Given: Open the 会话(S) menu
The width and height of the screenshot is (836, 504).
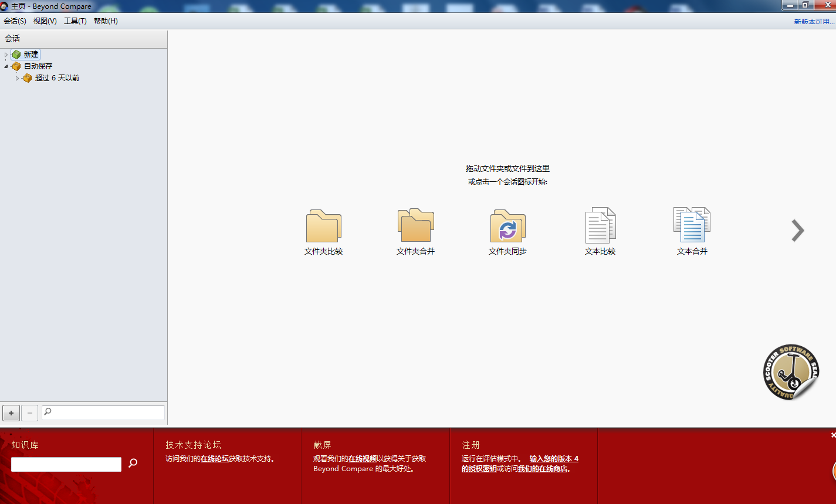Looking at the screenshot, I should pyautogui.click(x=15, y=21).
